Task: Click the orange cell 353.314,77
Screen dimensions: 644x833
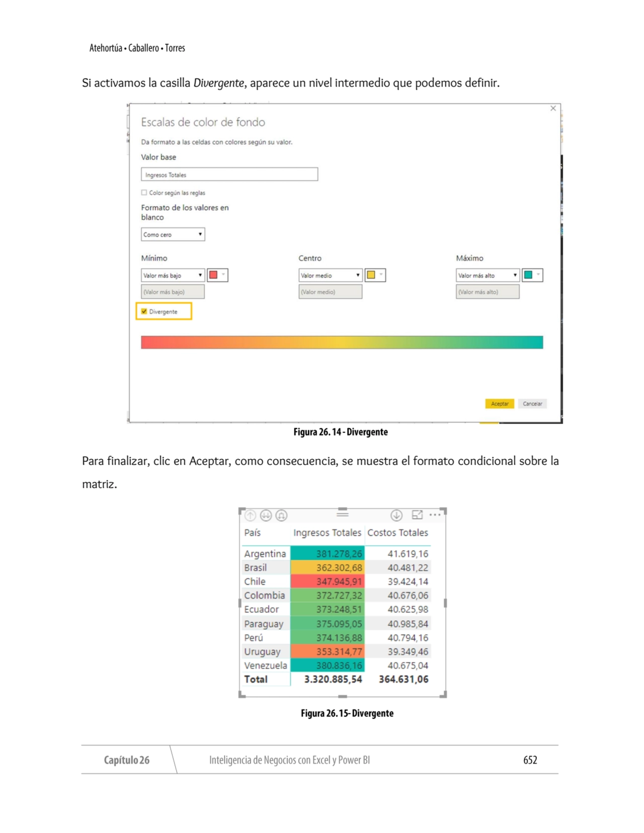Action: point(328,651)
